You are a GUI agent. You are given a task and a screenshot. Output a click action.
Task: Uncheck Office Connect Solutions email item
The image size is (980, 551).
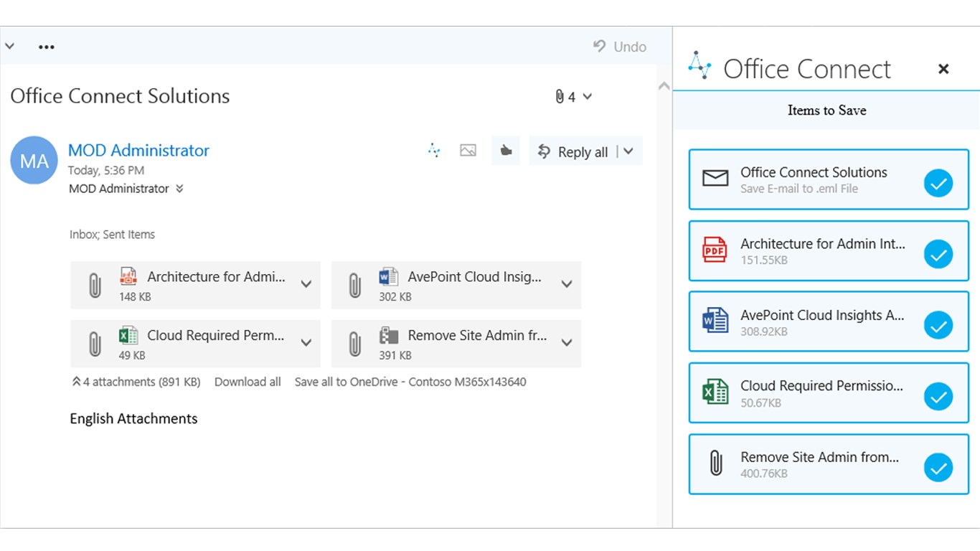(x=938, y=183)
